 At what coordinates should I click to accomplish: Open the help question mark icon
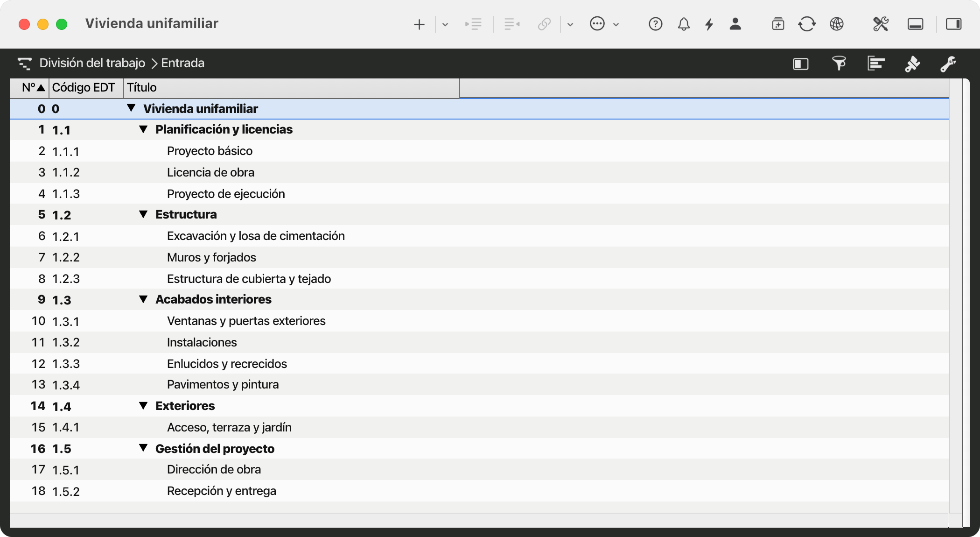tap(655, 24)
